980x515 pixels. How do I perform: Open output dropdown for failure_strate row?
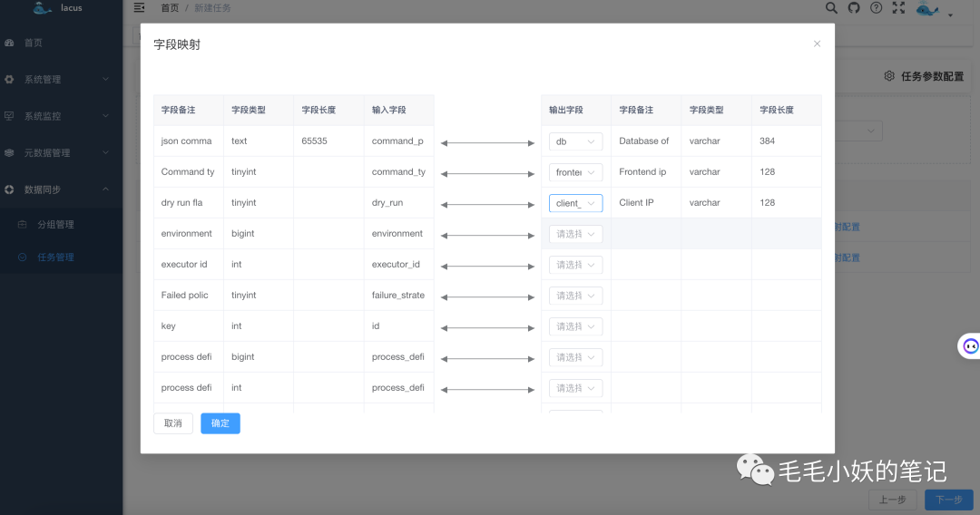(575, 296)
